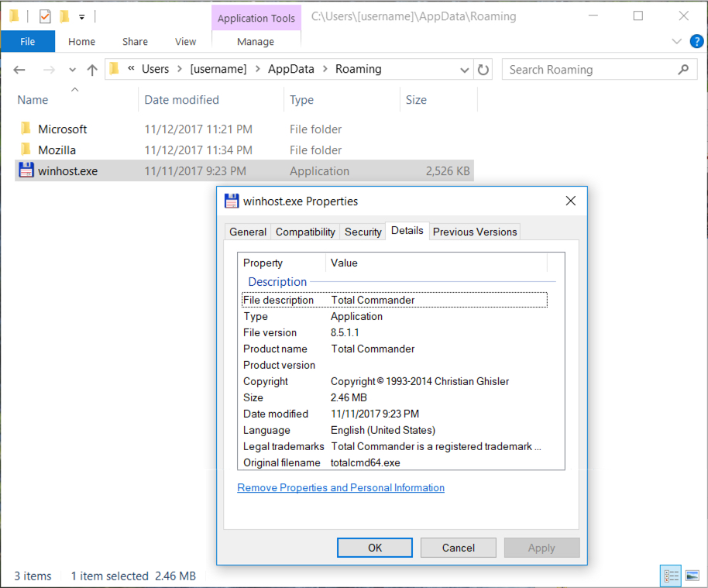This screenshot has width=708, height=588.
Task: Expand hidden breadcrumb path with double chevron
Action: click(131, 68)
